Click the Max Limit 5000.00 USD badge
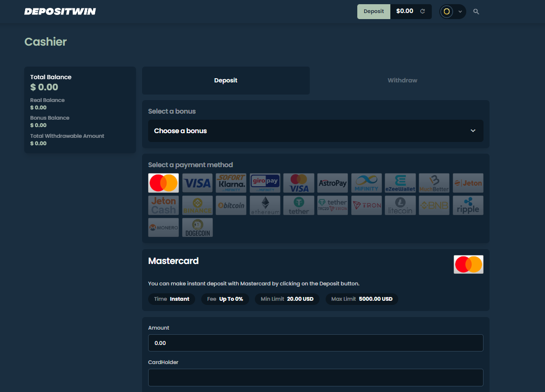The width and height of the screenshot is (545, 392). (362, 299)
